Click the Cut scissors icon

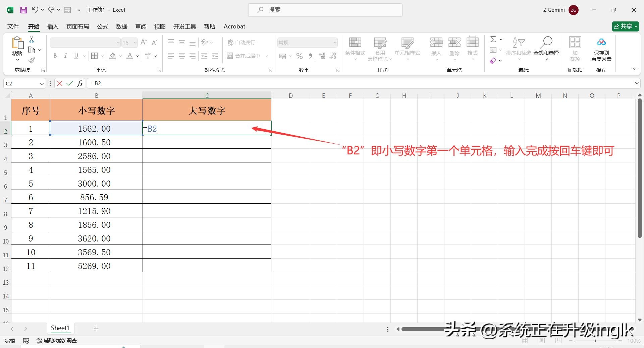pos(32,40)
